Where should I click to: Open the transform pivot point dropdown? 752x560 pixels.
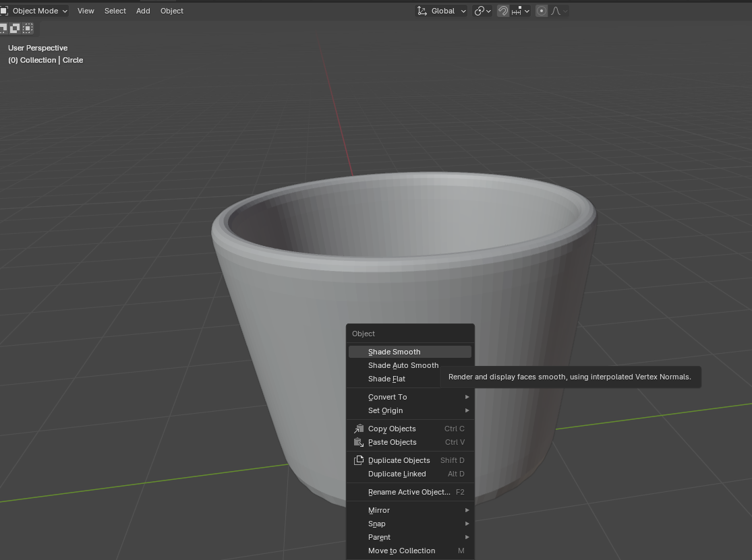(x=482, y=11)
